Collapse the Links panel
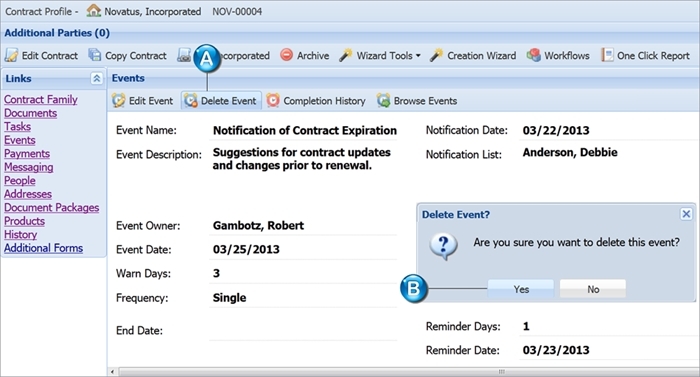This screenshot has width=700, height=377. click(96, 79)
